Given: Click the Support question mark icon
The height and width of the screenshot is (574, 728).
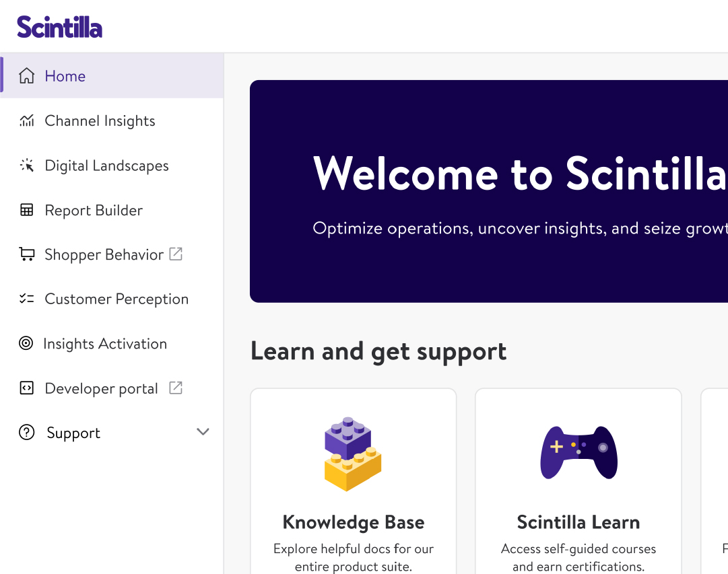Looking at the screenshot, I should click(26, 433).
